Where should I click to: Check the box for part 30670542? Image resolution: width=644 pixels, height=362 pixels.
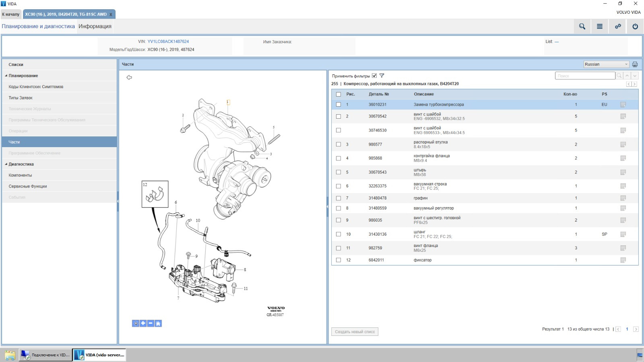tap(339, 116)
